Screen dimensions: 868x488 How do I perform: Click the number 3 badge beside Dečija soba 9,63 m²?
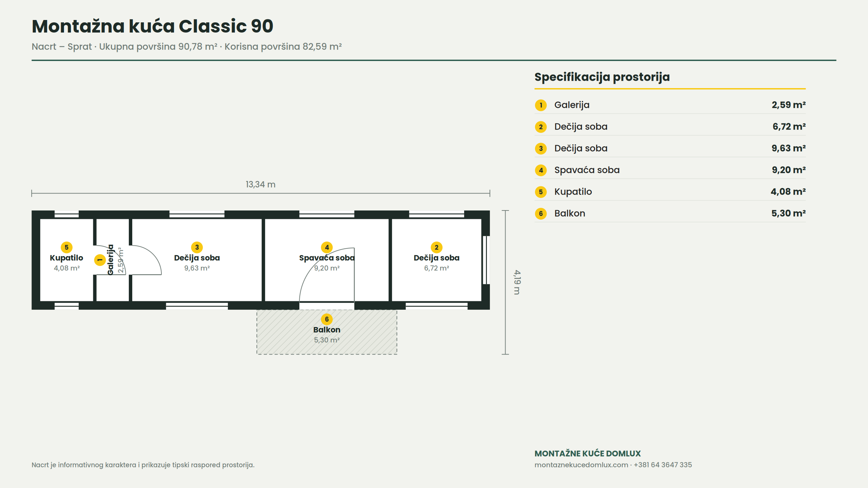pos(541,148)
